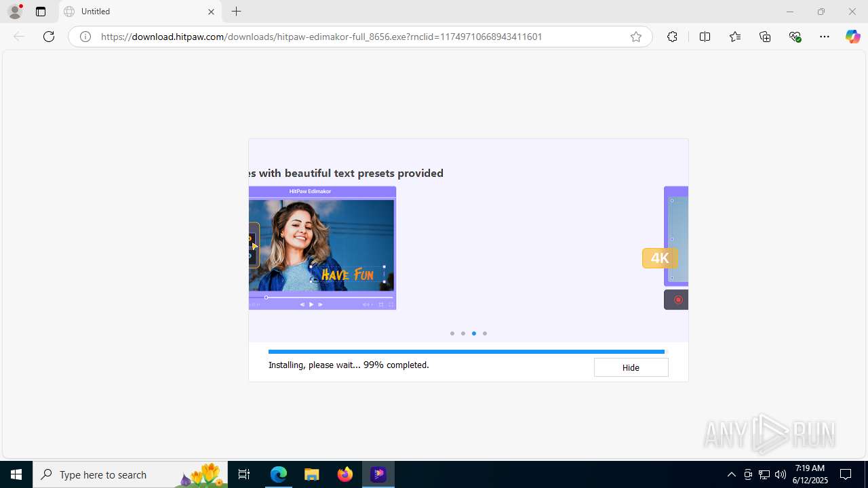This screenshot has height=488, width=868.
Task: Click the taskbar search box
Action: [130, 474]
